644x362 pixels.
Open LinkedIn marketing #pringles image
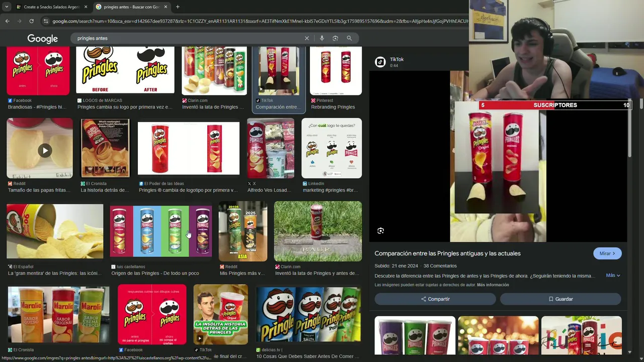332,148
